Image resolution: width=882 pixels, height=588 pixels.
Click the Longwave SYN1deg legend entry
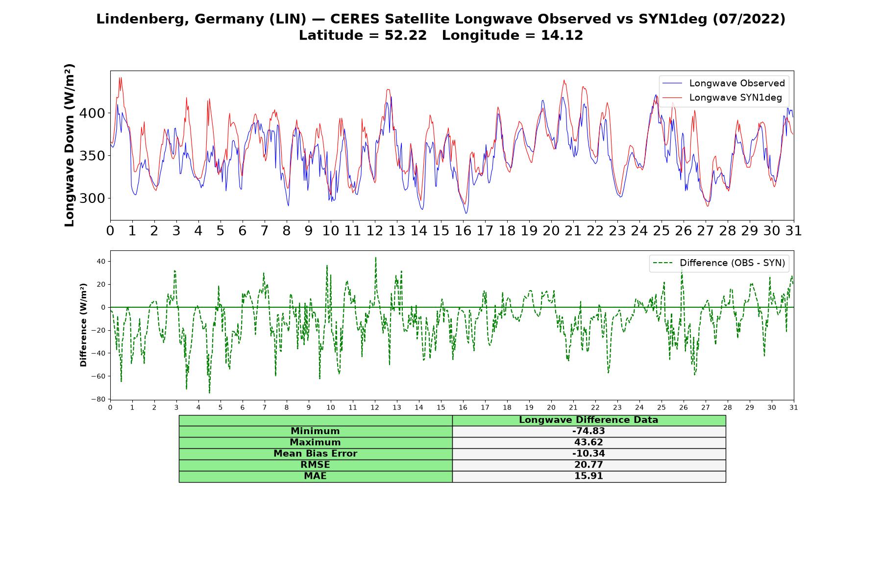(x=722, y=98)
